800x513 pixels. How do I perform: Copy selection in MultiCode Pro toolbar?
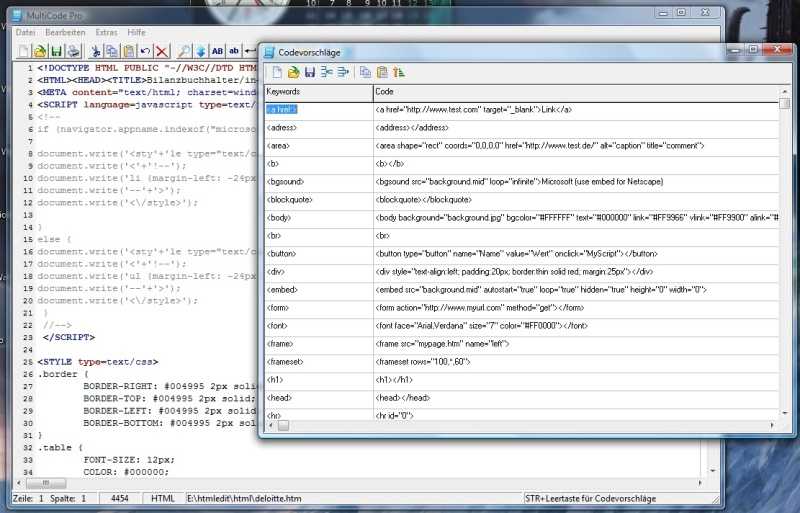[x=112, y=51]
